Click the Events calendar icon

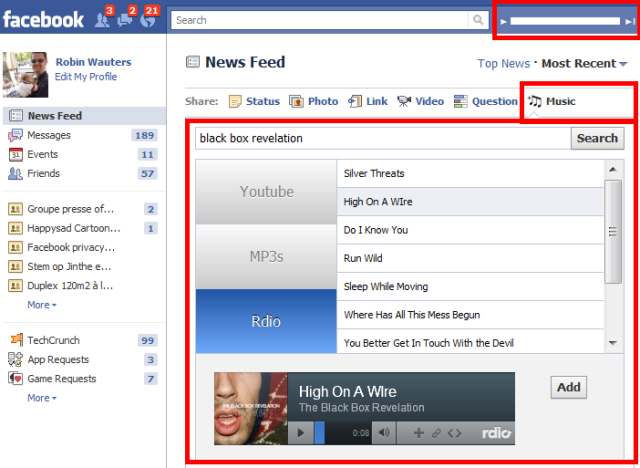(16, 154)
